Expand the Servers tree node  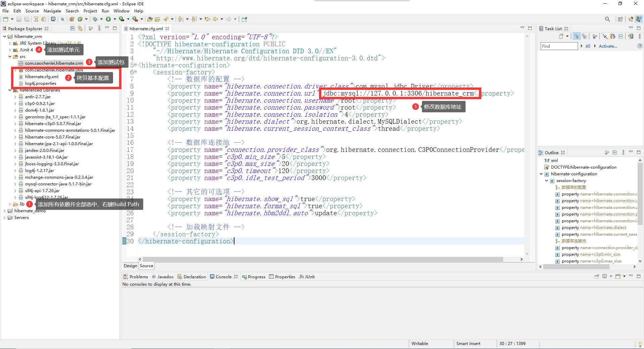[4, 217]
